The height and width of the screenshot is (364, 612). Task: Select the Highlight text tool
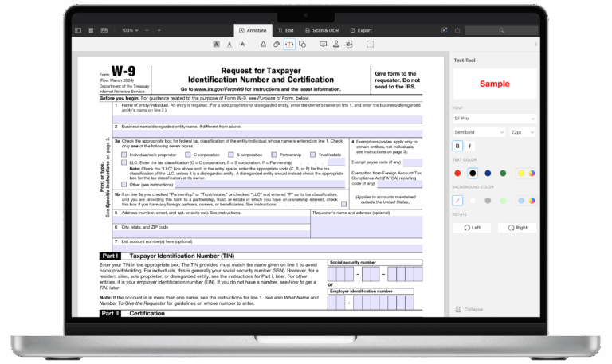216,45
